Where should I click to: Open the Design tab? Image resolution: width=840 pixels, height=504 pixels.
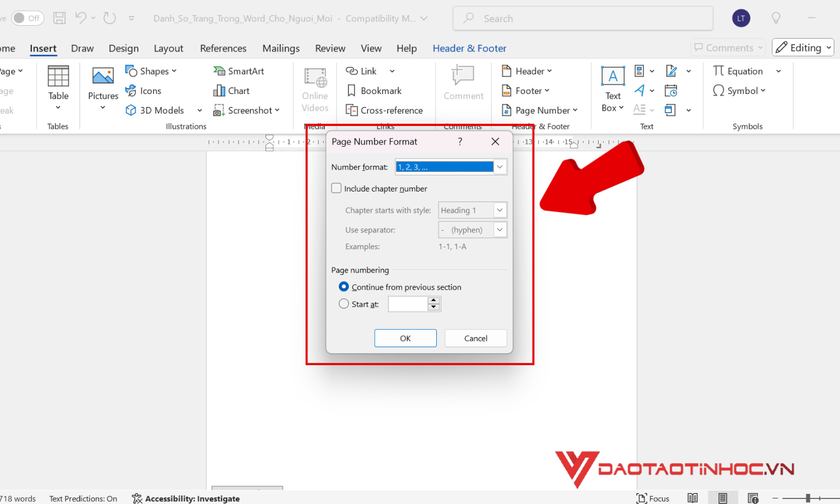pos(124,48)
